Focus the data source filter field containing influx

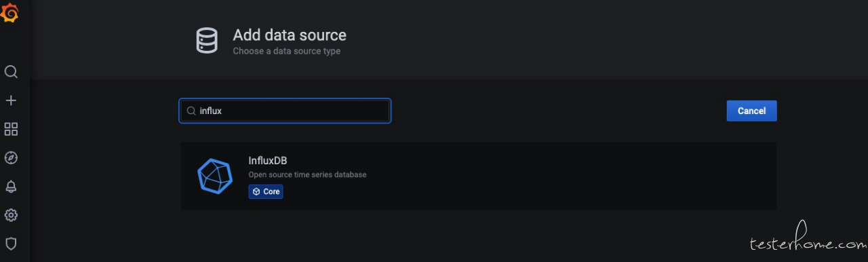tap(285, 111)
